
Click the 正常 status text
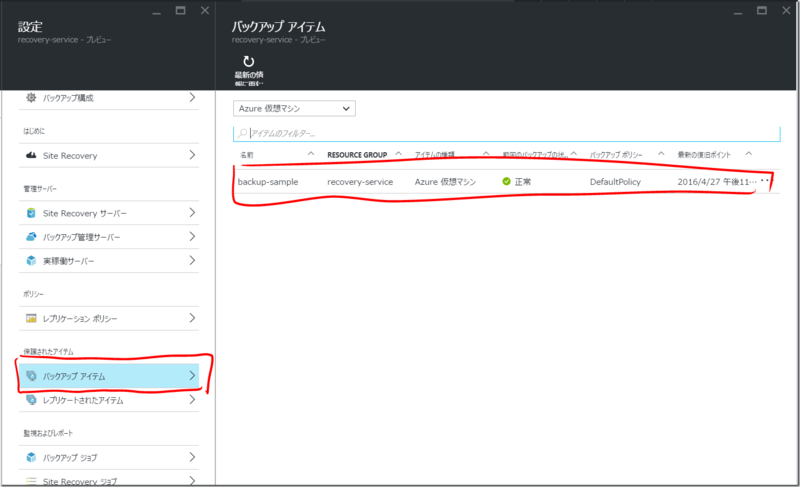pos(522,182)
